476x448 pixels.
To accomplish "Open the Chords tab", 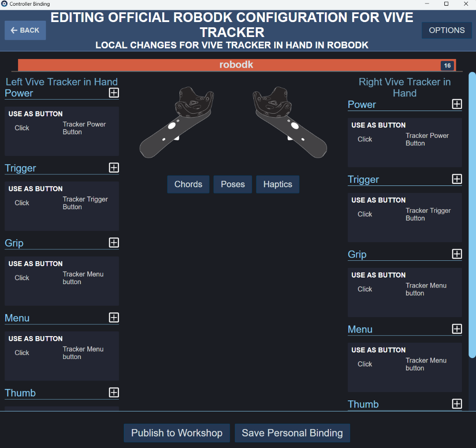I will (x=188, y=185).
